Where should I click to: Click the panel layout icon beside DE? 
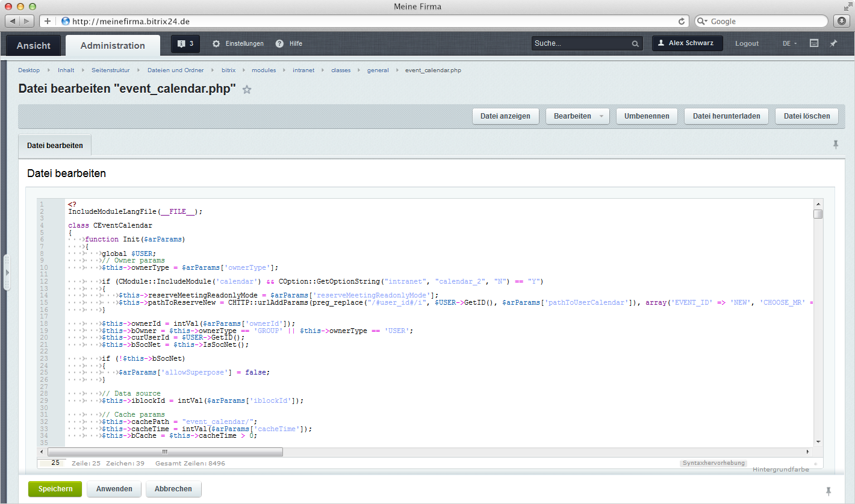coord(813,43)
